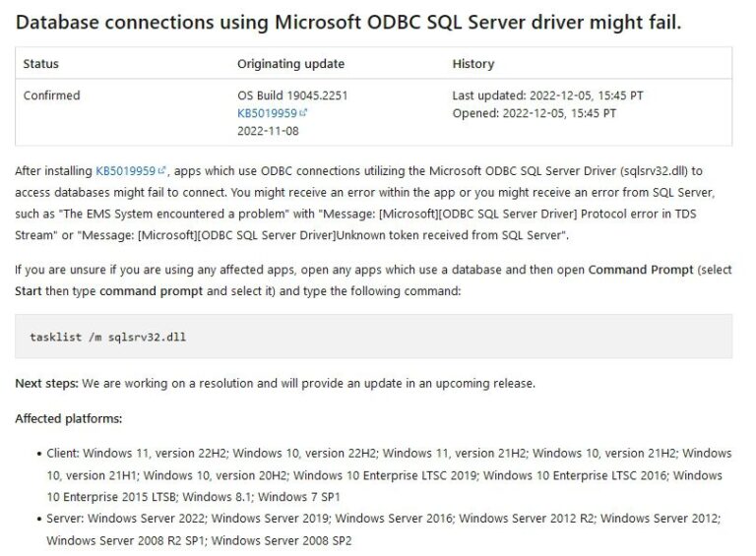
Task: Select the Status column header
Action: coord(41,64)
